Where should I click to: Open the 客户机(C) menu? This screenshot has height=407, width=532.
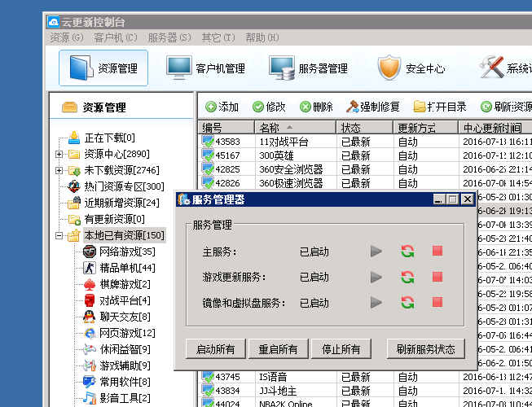tap(116, 37)
